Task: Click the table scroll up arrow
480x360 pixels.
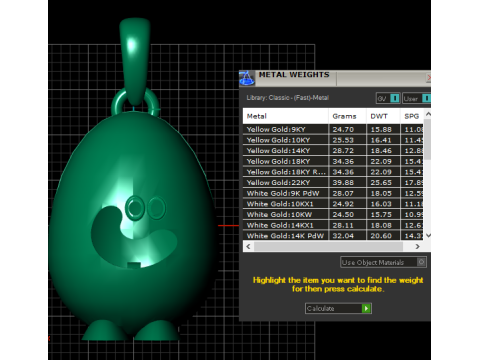Action: (428, 114)
